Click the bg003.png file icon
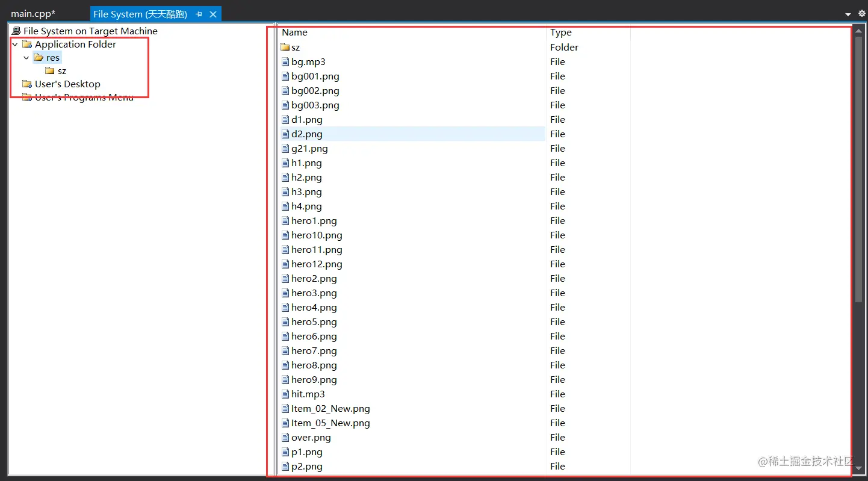The image size is (868, 481). 286,105
